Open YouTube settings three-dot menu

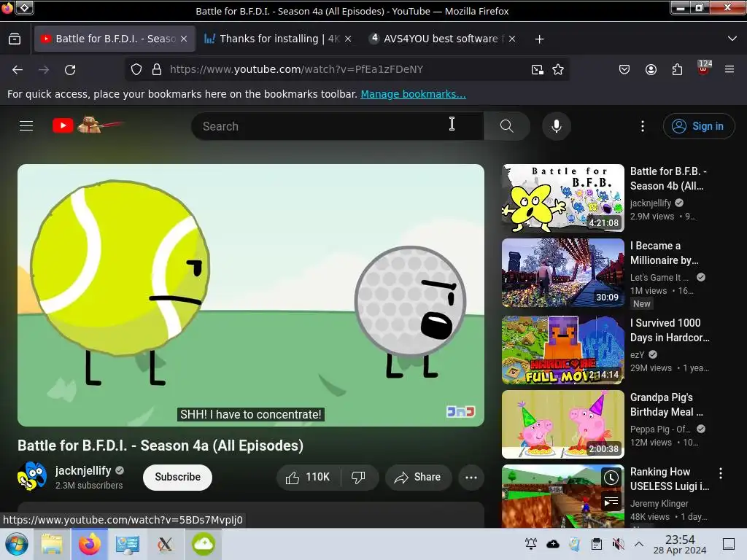pyautogui.click(x=642, y=125)
